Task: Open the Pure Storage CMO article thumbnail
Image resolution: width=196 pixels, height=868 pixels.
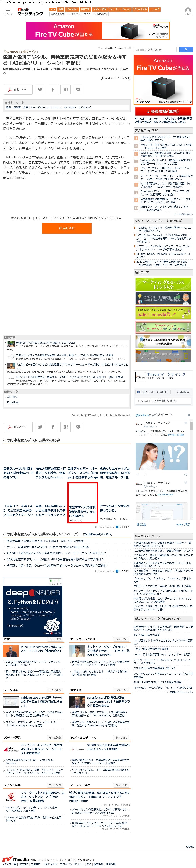Action: (x=11, y=651)
